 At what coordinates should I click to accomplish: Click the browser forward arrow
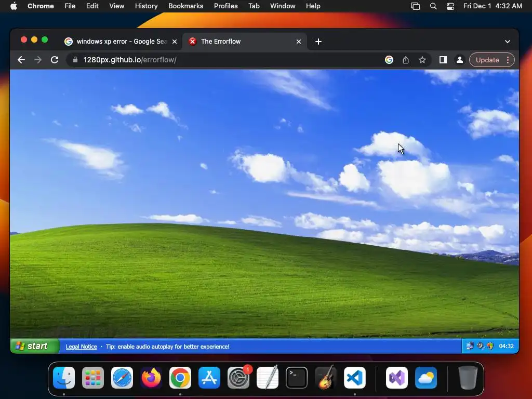point(38,60)
